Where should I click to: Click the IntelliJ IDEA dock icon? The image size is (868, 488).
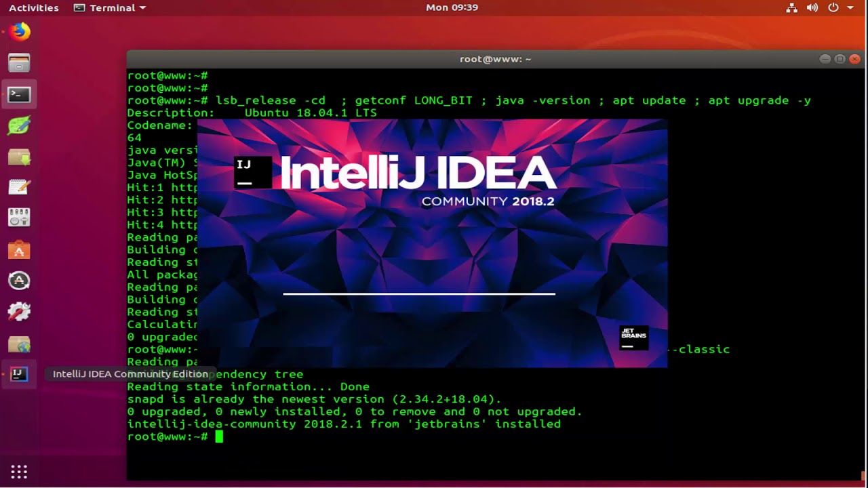pyautogui.click(x=19, y=374)
